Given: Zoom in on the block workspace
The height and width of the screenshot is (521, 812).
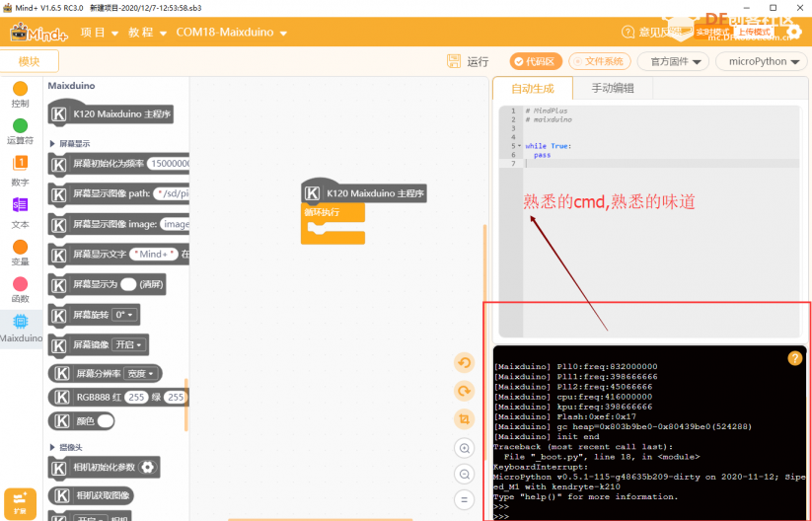Looking at the screenshot, I should (x=464, y=448).
